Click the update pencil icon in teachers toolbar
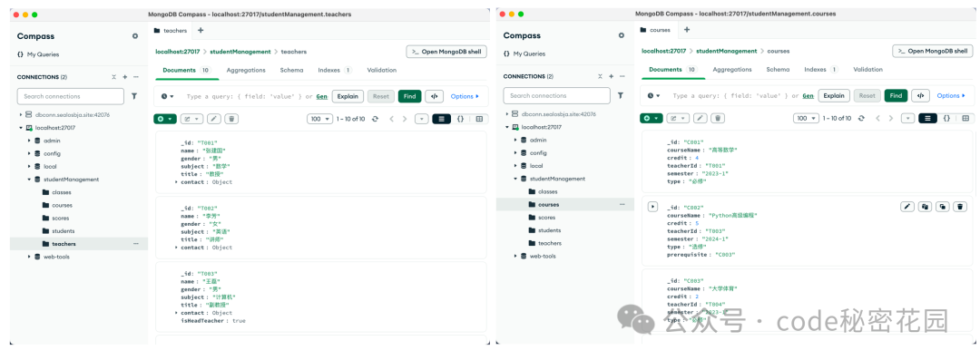The width and height of the screenshot is (980, 360). point(214,119)
